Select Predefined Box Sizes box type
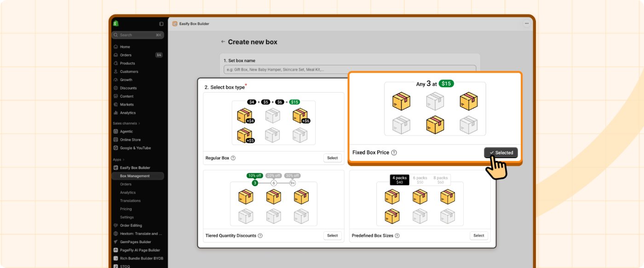The width and height of the screenshot is (644, 268). tap(479, 236)
